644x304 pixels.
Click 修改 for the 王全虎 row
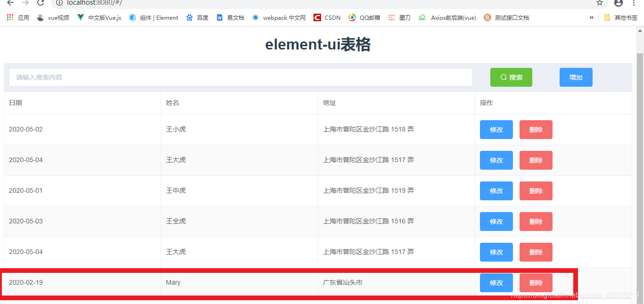(x=496, y=222)
